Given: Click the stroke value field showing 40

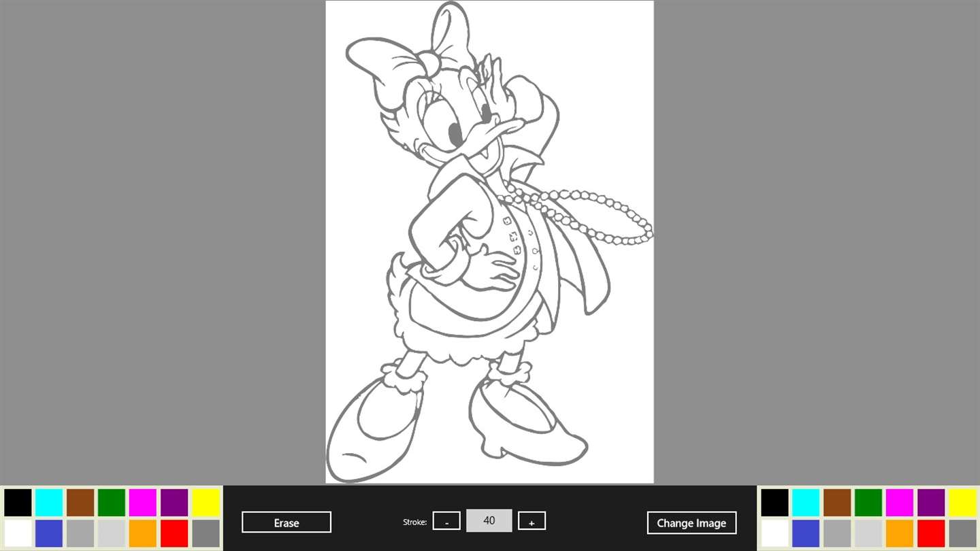Looking at the screenshot, I should (489, 520).
